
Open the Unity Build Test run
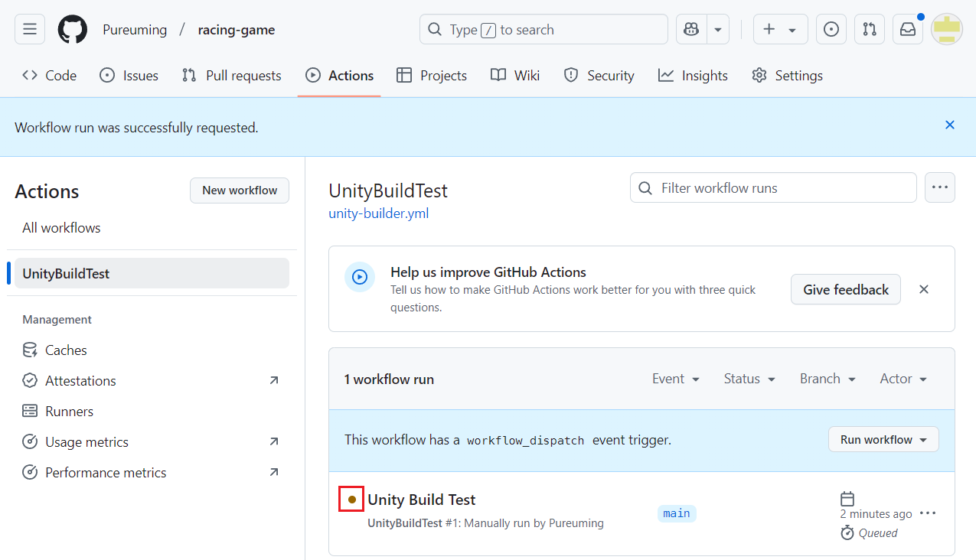point(422,500)
